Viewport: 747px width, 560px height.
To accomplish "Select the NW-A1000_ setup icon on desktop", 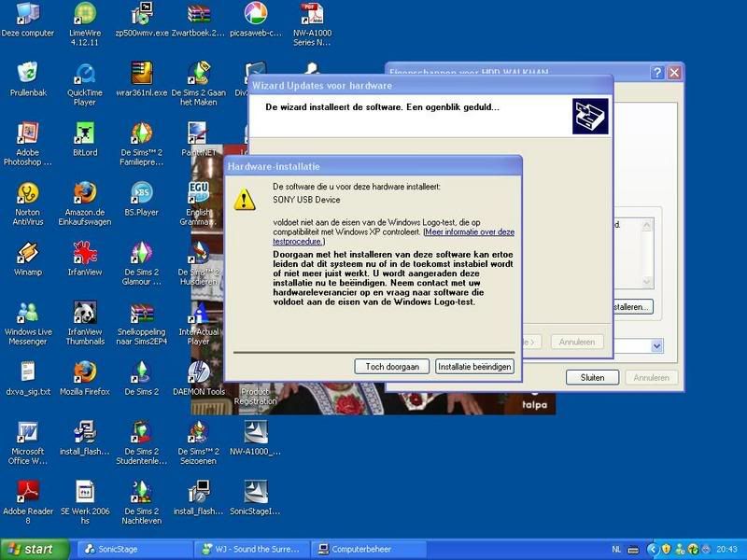I will 255,438.
